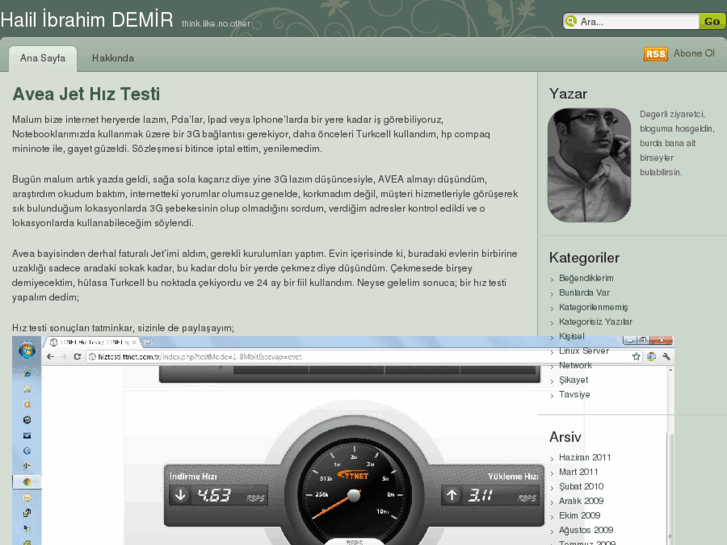Open the Ana Sayfa tab
The width and height of the screenshot is (727, 545).
[42, 58]
